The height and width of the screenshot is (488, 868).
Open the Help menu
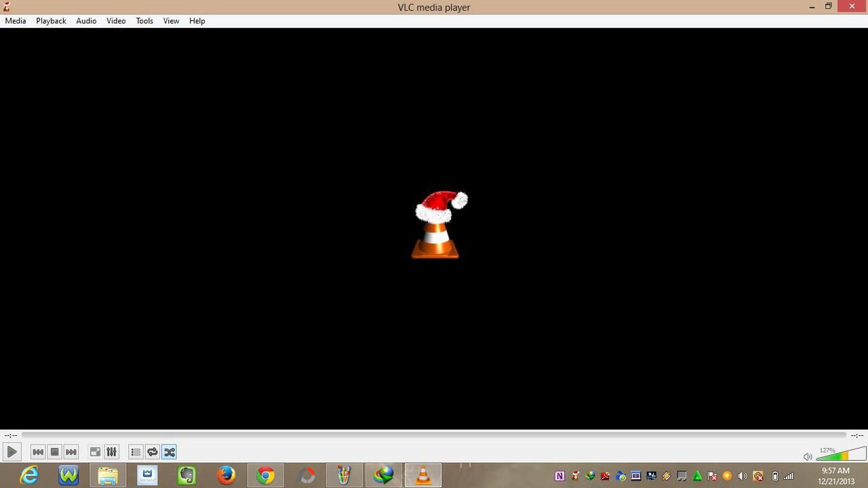pos(197,21)
